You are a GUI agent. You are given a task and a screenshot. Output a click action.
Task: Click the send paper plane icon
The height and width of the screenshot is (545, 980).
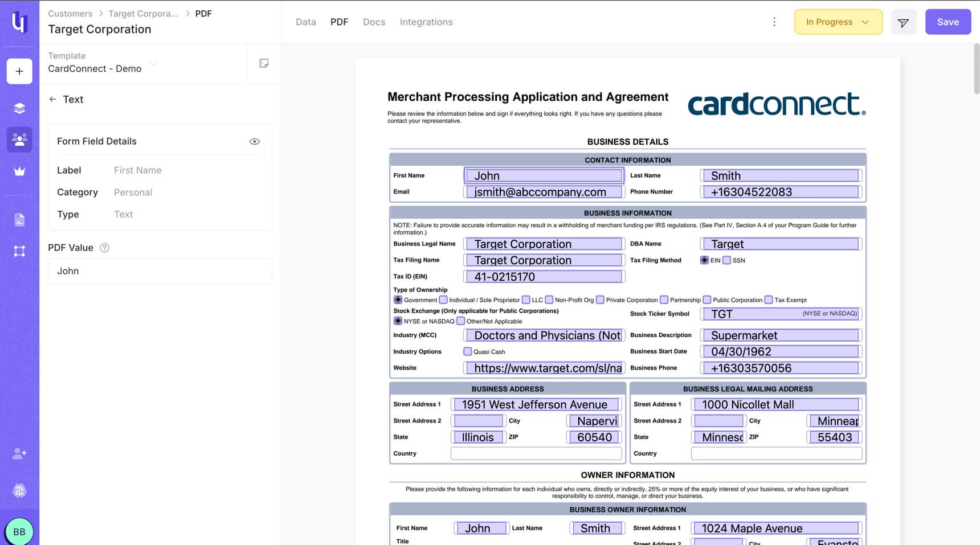(904, 22)
